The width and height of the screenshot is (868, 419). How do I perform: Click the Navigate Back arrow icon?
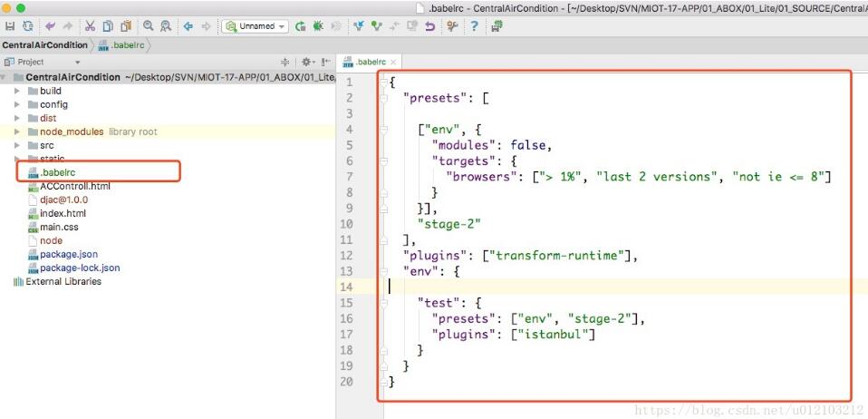click(188, 26)
